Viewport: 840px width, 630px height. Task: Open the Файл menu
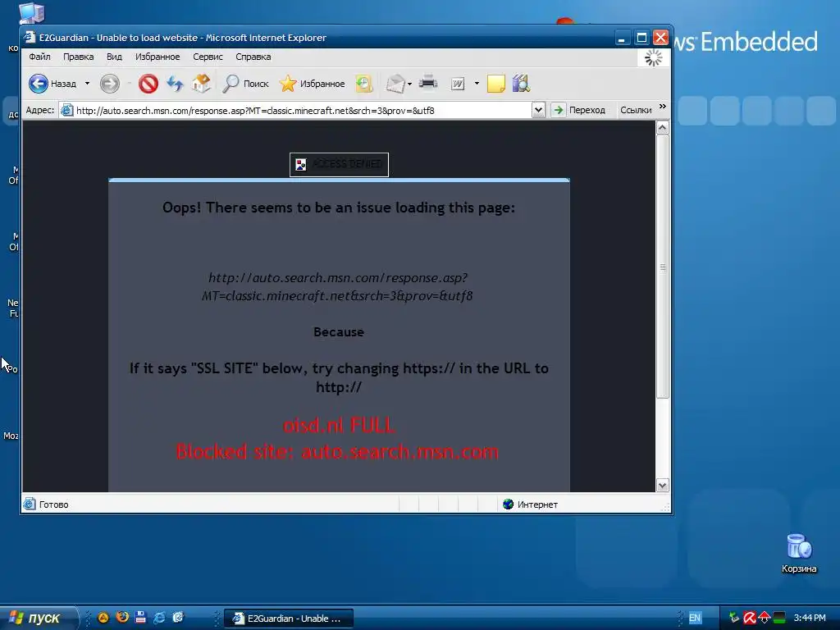coord(39,57)
